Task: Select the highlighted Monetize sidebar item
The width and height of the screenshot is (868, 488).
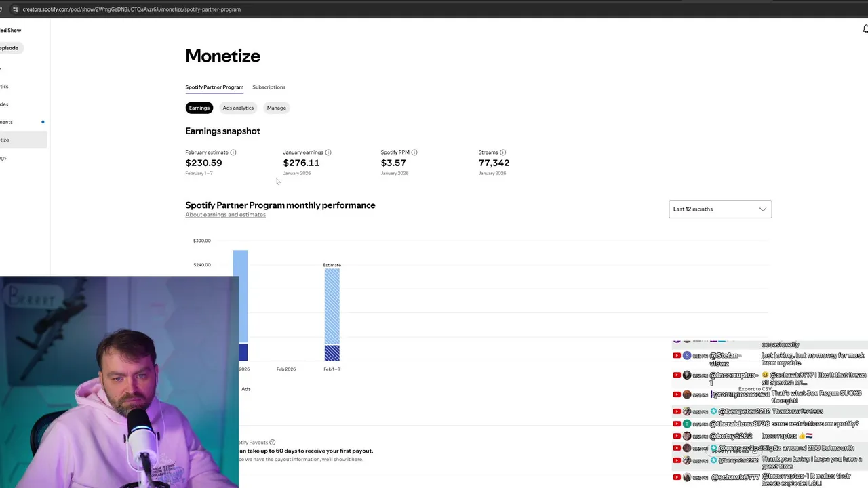Action: pos(23,140)
